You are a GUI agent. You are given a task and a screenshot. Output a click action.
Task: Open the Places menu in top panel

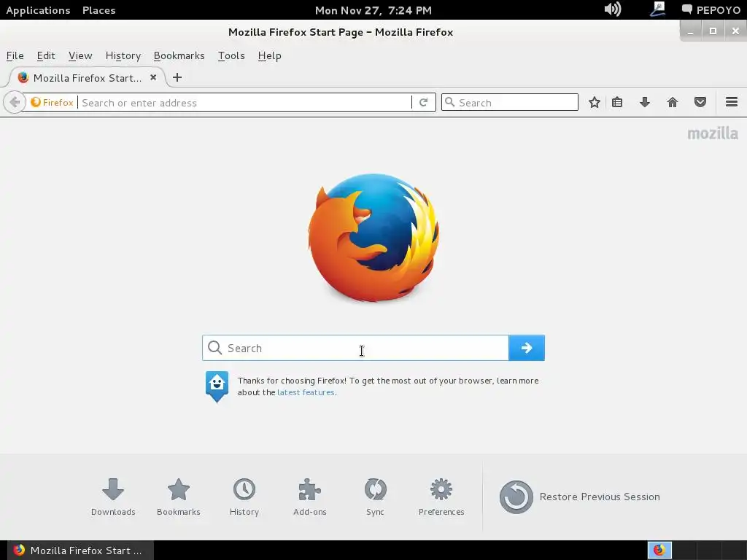(x=99, y=10)
